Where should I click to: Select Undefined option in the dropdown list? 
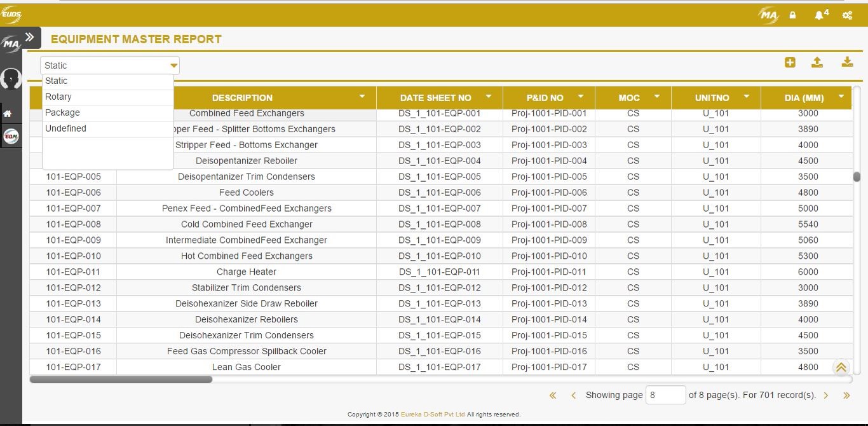pyautogui.click(x=108, y=129)
